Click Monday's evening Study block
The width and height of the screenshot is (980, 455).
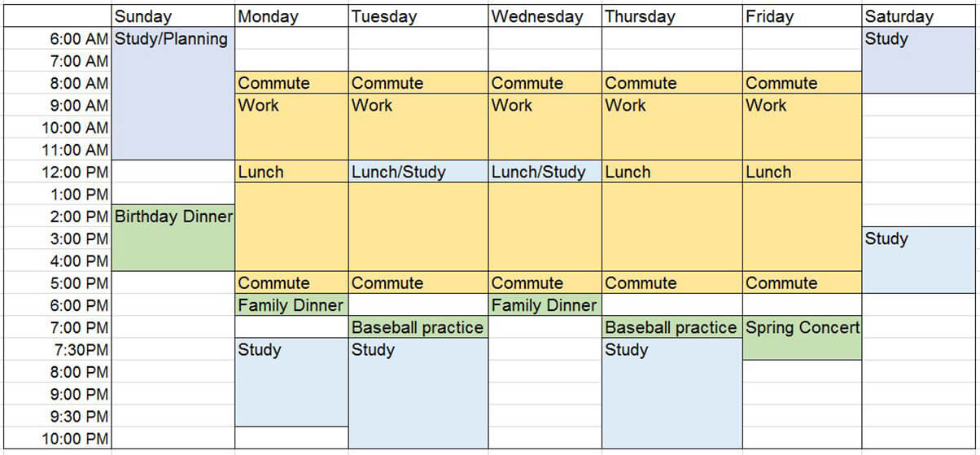pyautogui.click(x=291, y=382)
